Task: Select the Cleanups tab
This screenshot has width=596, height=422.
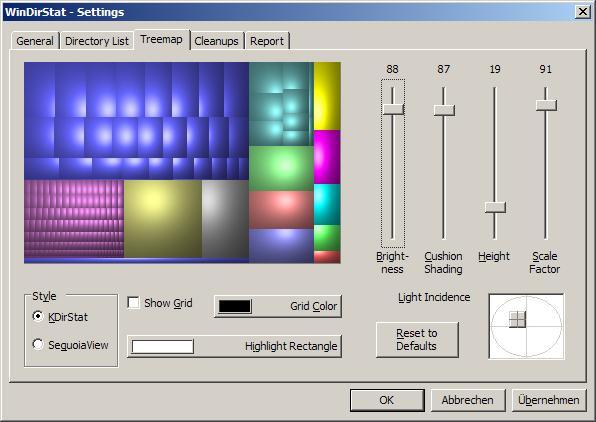Action: pos(216,41)
